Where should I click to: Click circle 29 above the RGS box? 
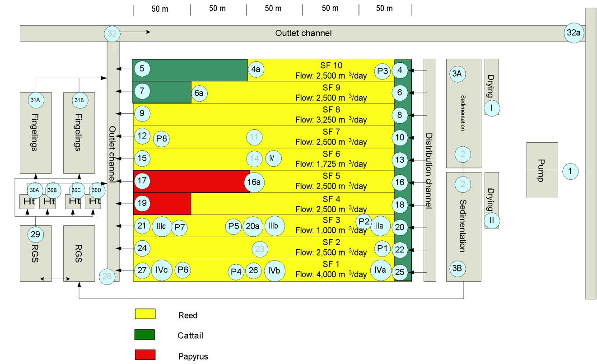(x=35, y=234)
